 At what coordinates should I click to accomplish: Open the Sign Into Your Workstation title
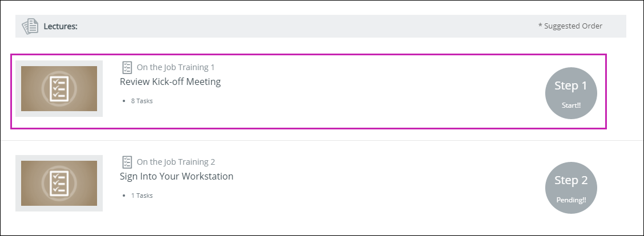tap(176, 177)
